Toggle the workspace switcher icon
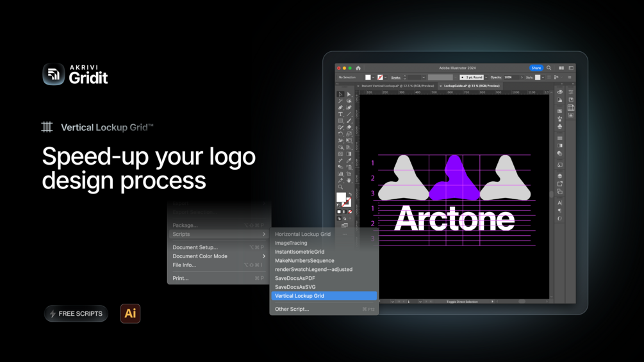Screen dimensions: 644x362 pyautogui.click(x=571, y=68)
